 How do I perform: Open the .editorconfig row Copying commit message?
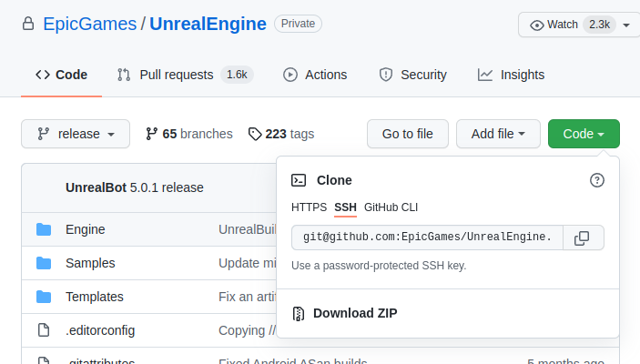248,330
